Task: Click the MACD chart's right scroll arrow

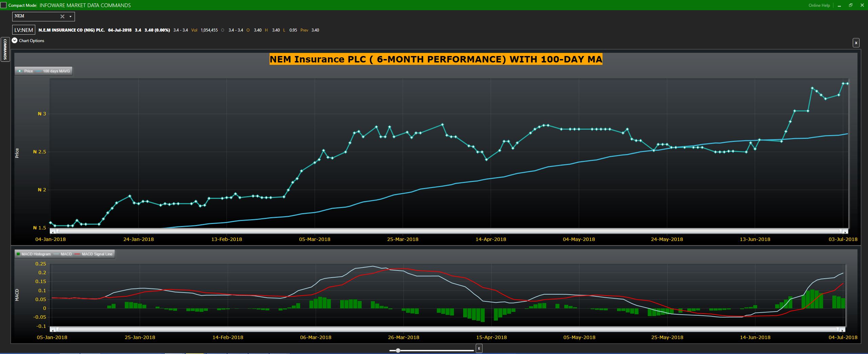Action: click(x=843, y=329)
